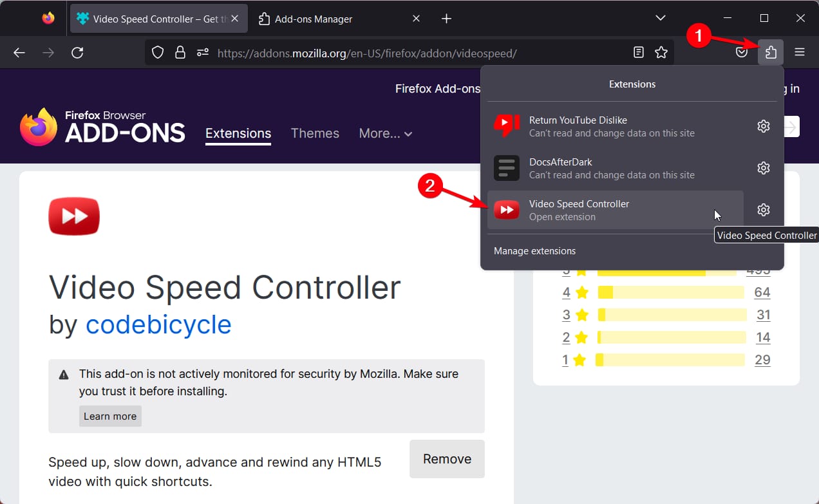Open settings gear for Return YouTube Dislike
Image resolution: width=819 pixels, height=504 pixels.
pyautogui.click(x=764, y=126)
